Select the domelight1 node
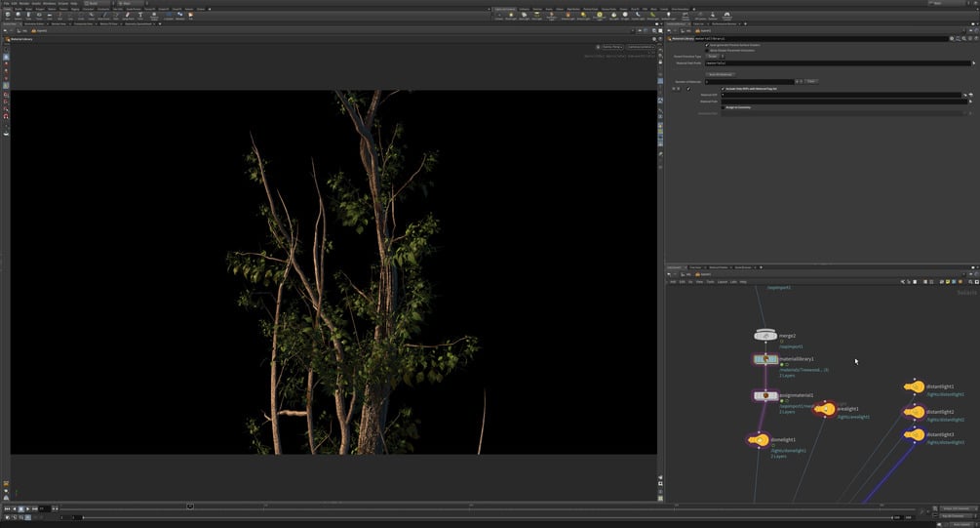Image resolution: width=980 pixels, height=528 pixels. (758, 440)
